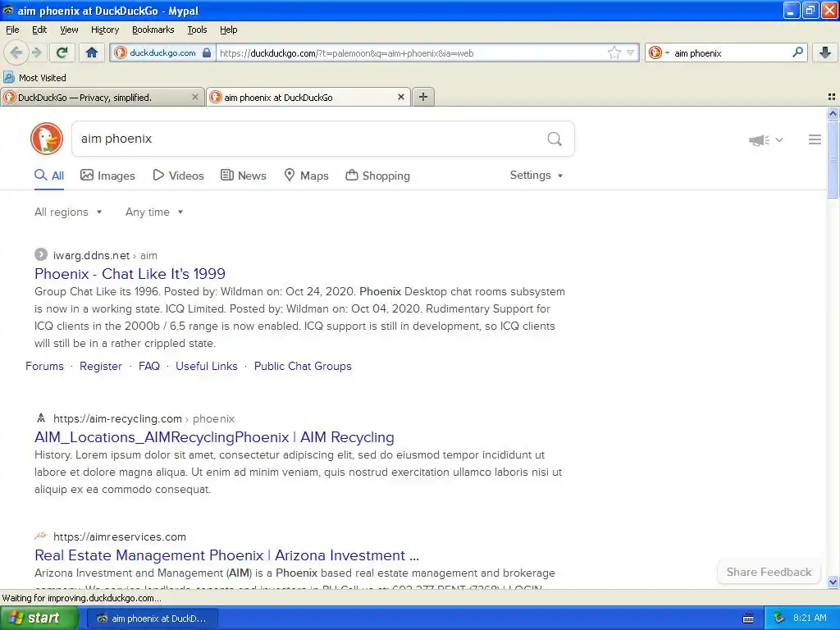Click the DuckDuckGo duck logo
The width and height of the screenshot is (840, 630).
(x=47, y=139)
